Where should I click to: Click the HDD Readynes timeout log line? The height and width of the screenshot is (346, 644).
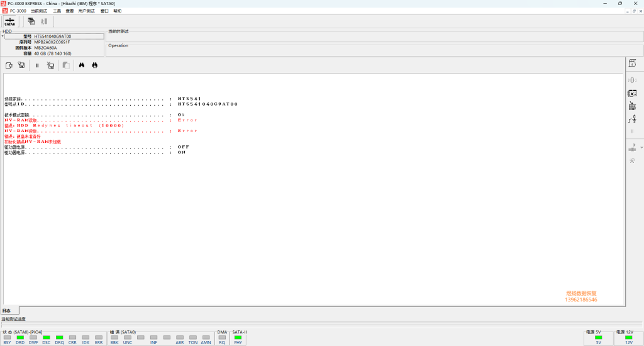[64, 125]
